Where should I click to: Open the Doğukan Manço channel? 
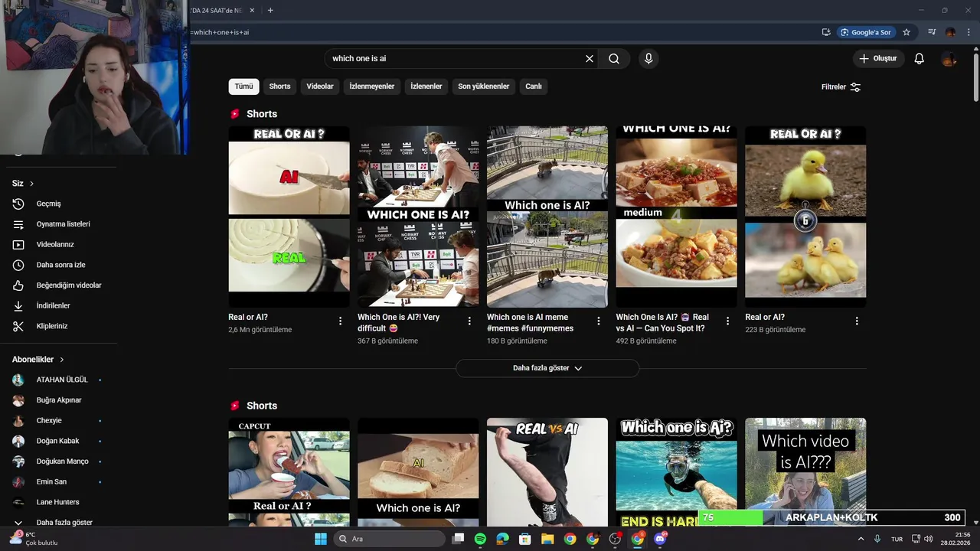pyautogui.click(x=61, y=461)
